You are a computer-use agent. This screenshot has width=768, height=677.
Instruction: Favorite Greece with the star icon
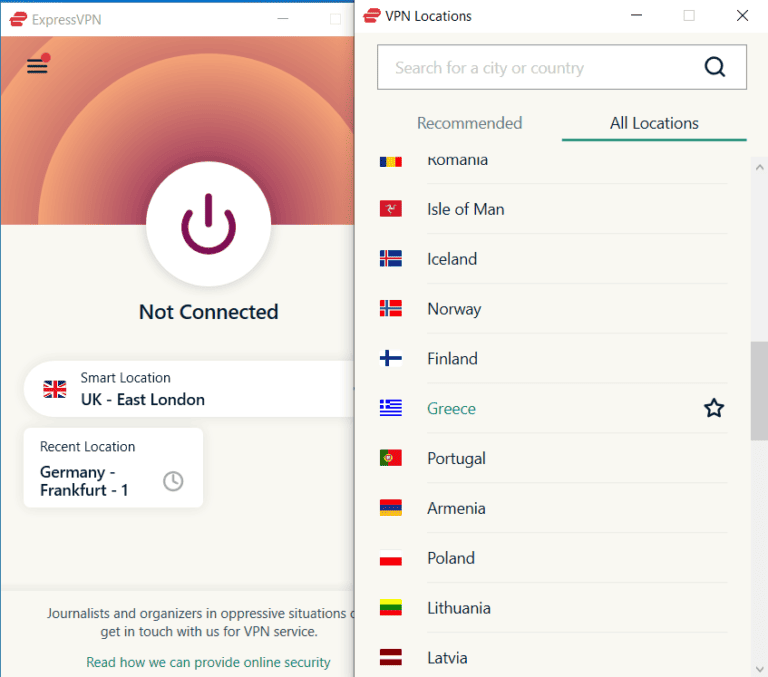point(714,408)
